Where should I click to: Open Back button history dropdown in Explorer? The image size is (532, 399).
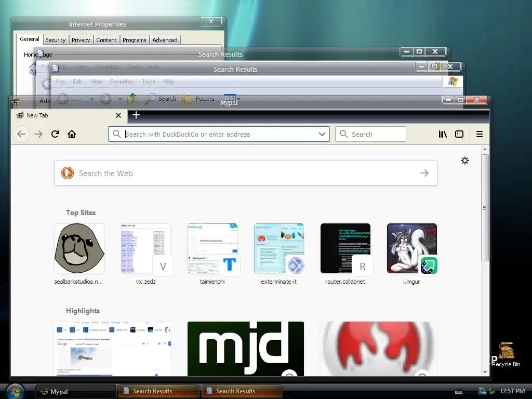tap(91, 99)
